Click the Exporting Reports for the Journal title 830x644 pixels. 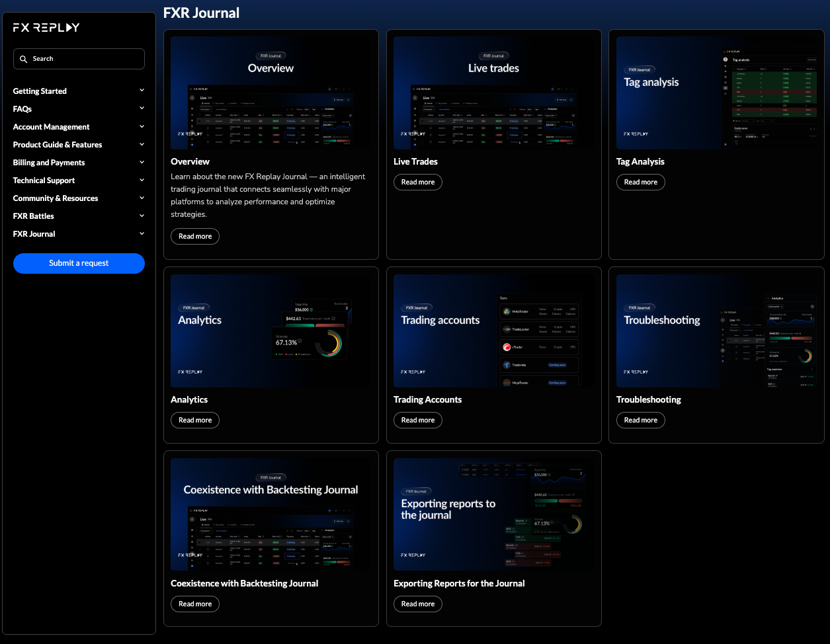click(459, 583)
